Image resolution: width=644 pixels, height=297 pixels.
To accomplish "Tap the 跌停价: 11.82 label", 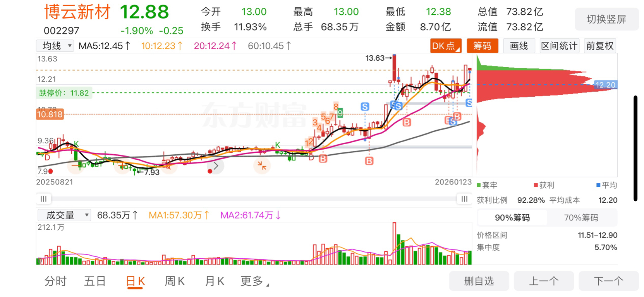I will [64, 93].
